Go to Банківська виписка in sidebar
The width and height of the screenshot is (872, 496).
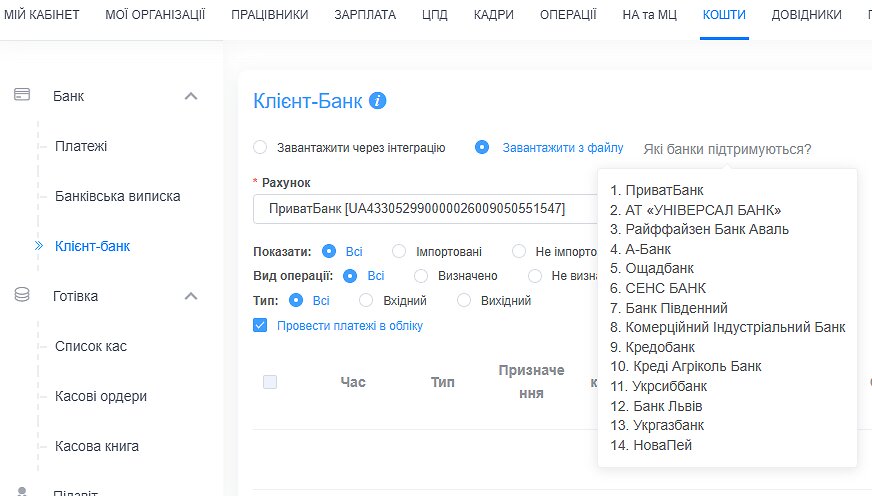pyautogui.click(x=117, y=196)
